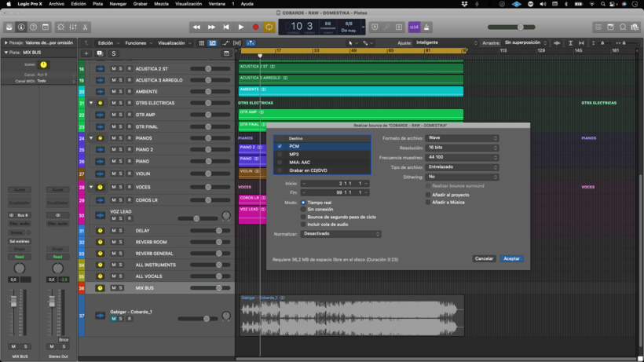Open the Normalizar Desactivado dropdown
This screenshot has width=644, height=362.
pos(341,234)
